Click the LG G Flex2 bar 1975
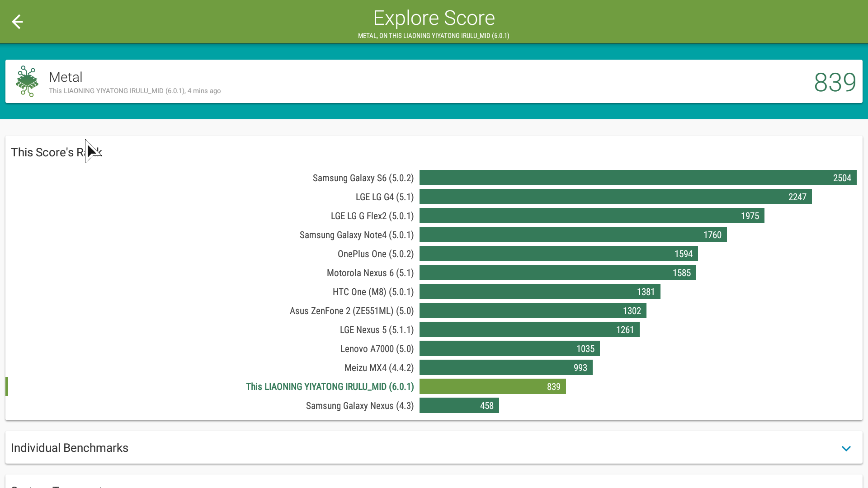 (592, 216)
